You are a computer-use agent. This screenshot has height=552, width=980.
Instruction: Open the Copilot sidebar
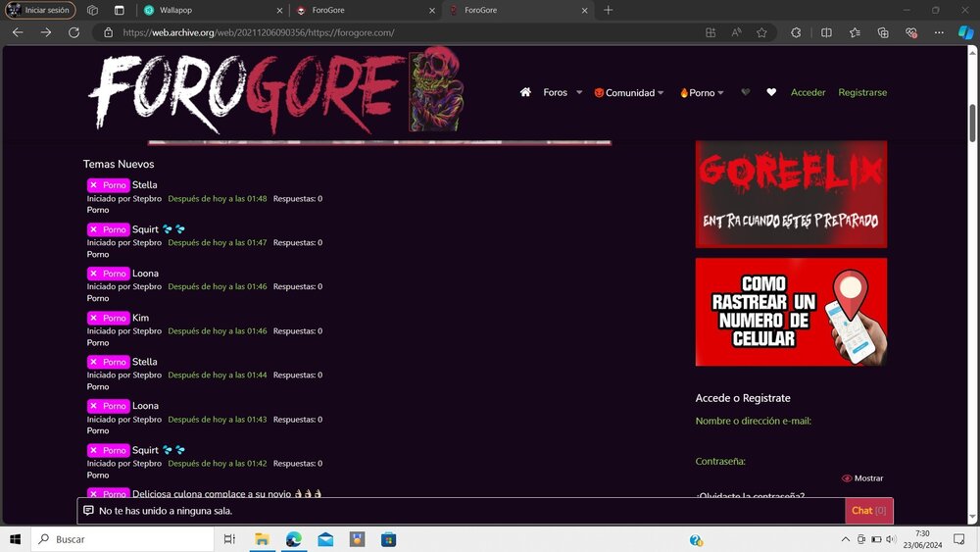965,32
